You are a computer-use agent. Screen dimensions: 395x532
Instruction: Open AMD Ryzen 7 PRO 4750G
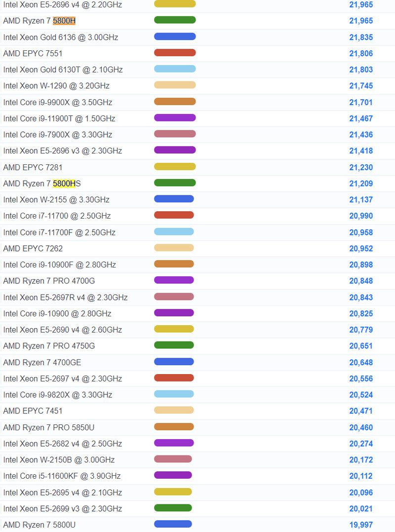49,346
